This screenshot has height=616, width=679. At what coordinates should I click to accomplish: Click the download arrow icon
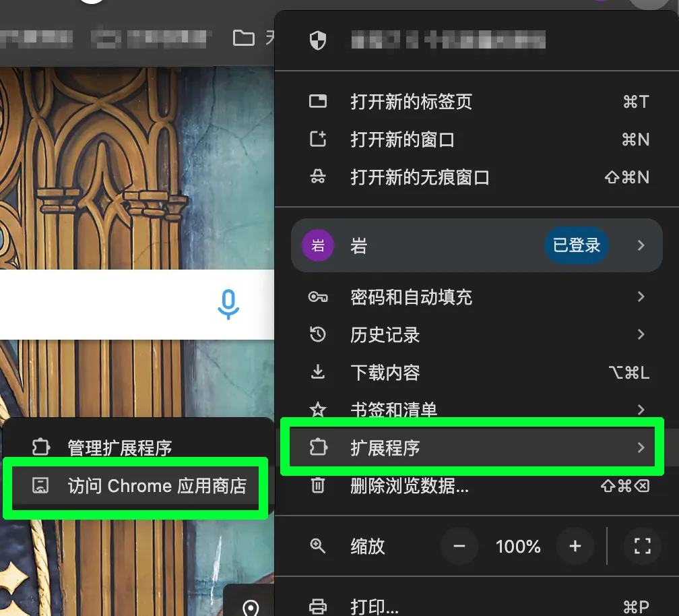pyautogui.click(x=318, y=371)
